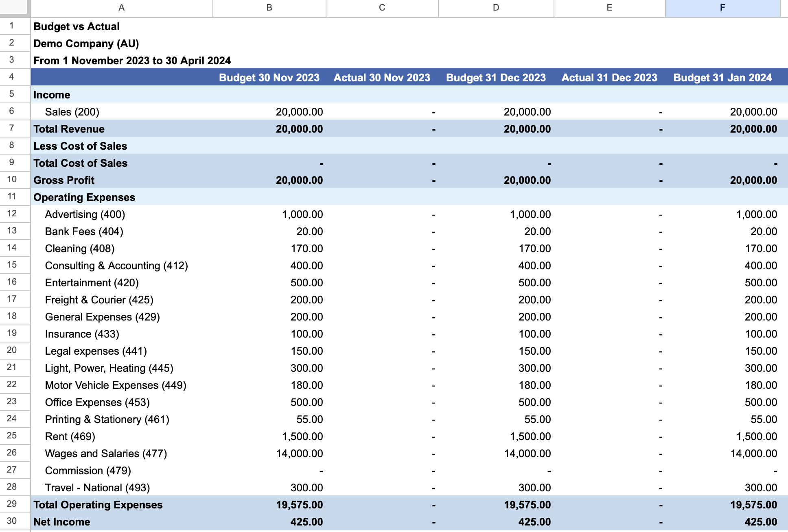The width and height of the screenshot is (788, 532).
Task: Click Nov 2023 budget Legal expenses 150.00
Action: (x=269, y=351)
